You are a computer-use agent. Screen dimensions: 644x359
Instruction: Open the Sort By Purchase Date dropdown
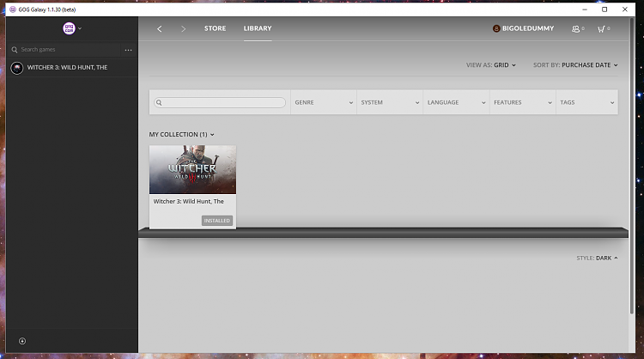click(x=575, y=65)
